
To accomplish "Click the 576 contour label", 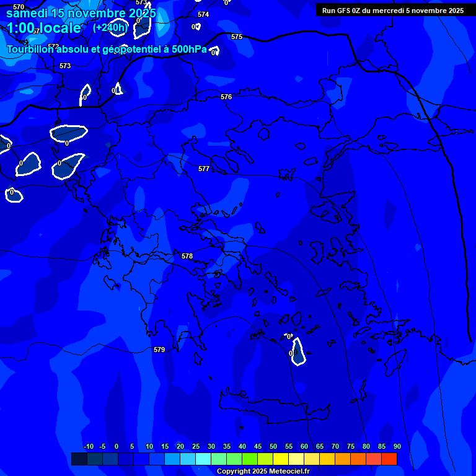I will tap(226, 97).
